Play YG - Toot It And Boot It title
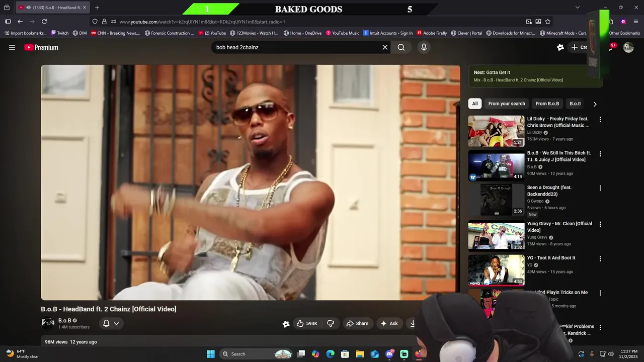This screenshot has height=362, width=644. point(551,258)
